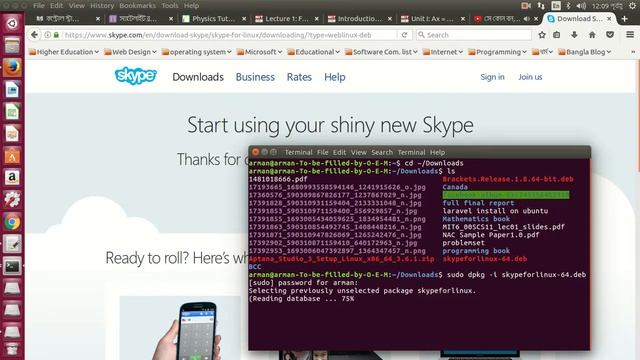Open the Downloads link on Skype page

tap(198, 77)
